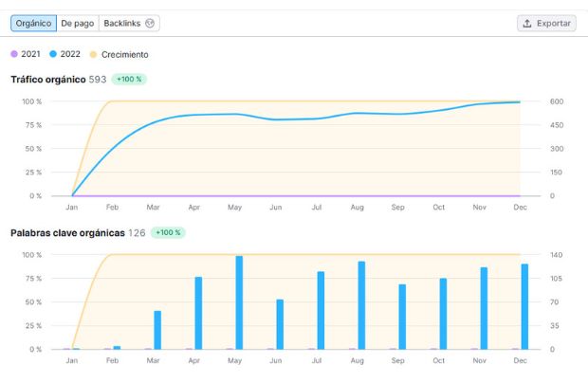Click the Dec bar in keywords chart
This screenshot has height=383, width=588.
point(524,306)
